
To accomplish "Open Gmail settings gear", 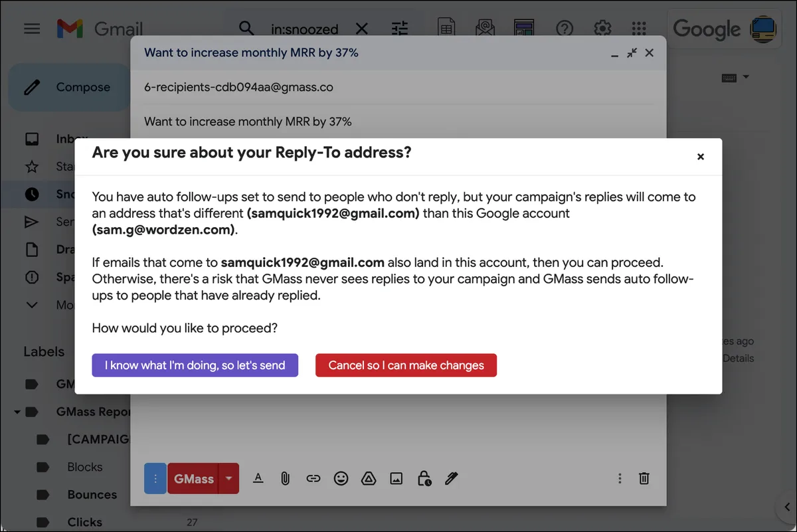I will click(x=602, y=28).
